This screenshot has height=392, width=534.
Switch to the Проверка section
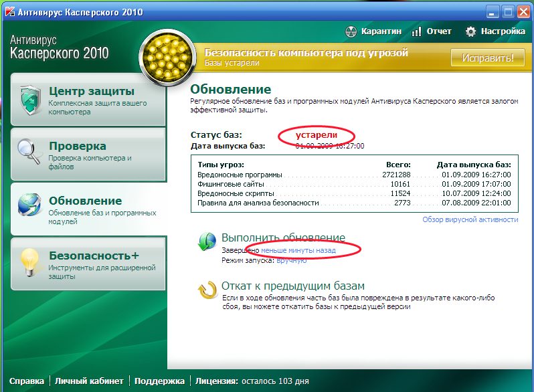click(x=88, y=155)
